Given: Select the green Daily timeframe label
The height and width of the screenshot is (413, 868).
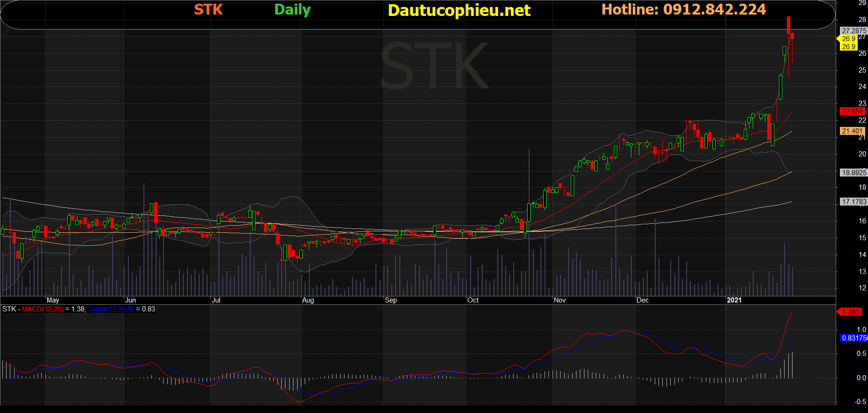Looking at the screenshot, I should 292,9.
